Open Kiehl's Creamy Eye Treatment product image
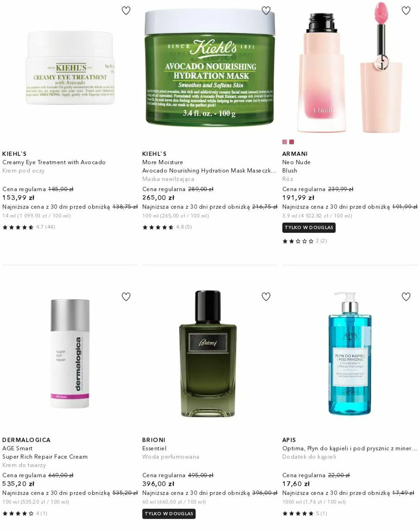This screenshot has width=420, height=531. pyautogui.click(x=70, y=68)
